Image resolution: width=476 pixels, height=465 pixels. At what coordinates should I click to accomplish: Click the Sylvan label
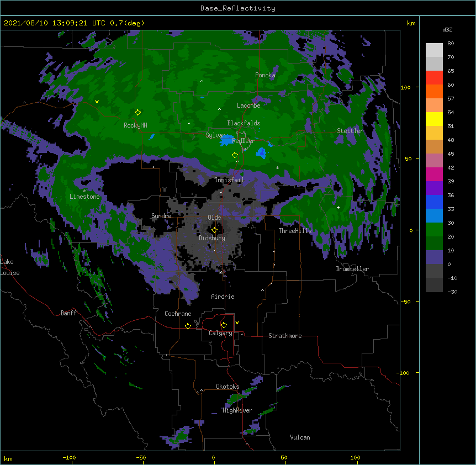coord(215,135)
